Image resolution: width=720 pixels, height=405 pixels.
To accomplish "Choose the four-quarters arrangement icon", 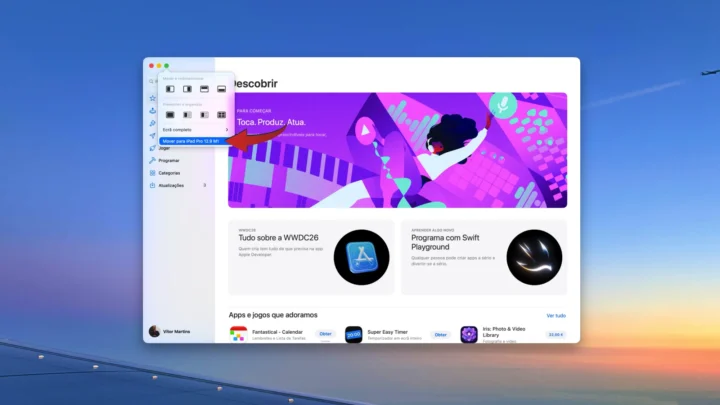I will coord(221,114).
